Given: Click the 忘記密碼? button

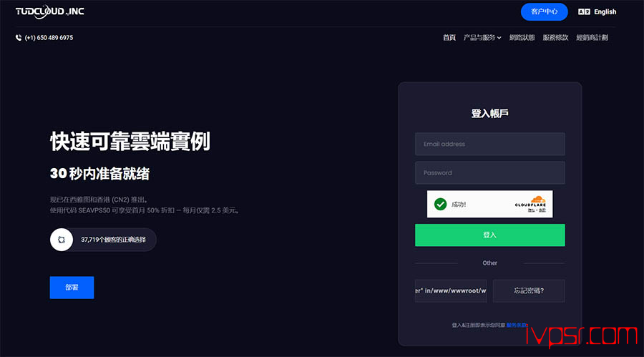Looking at the screenshot, I should (529, 291).
